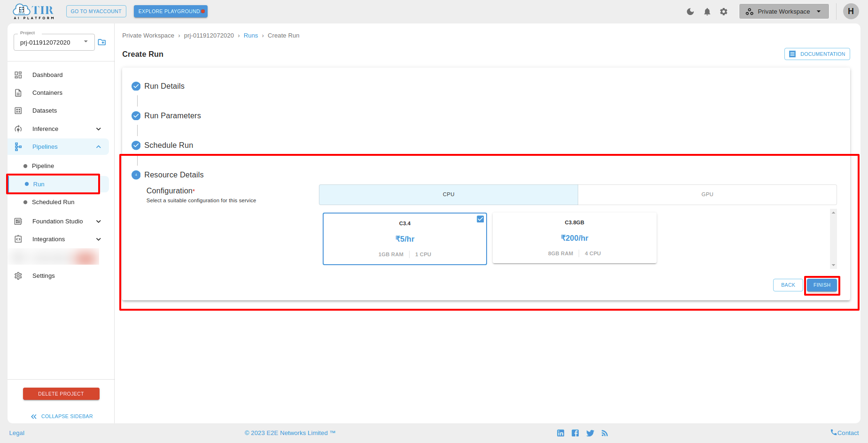Open settings gear icon in top bar
The image size is (868, 443).
724,12
